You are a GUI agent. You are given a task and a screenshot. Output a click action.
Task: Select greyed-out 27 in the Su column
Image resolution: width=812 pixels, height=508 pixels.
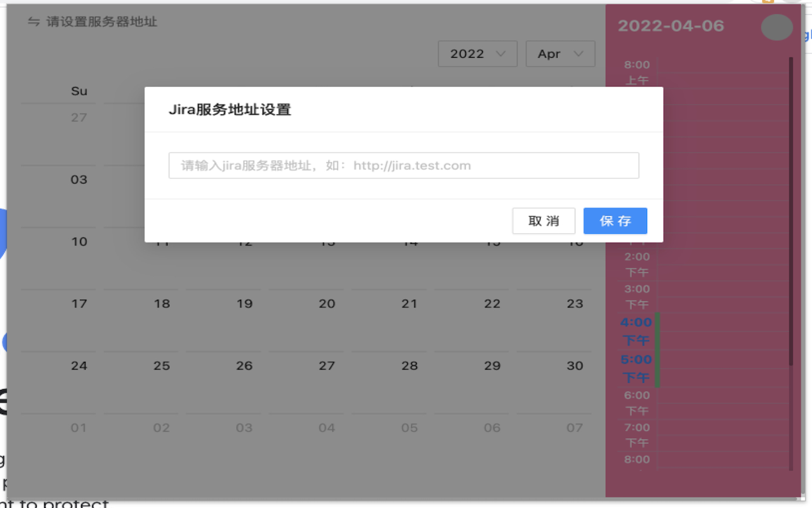coord(79,117)
